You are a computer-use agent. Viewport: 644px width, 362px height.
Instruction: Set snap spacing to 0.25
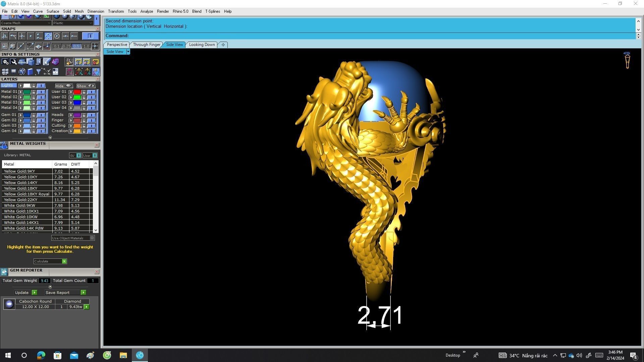(66, 46)
